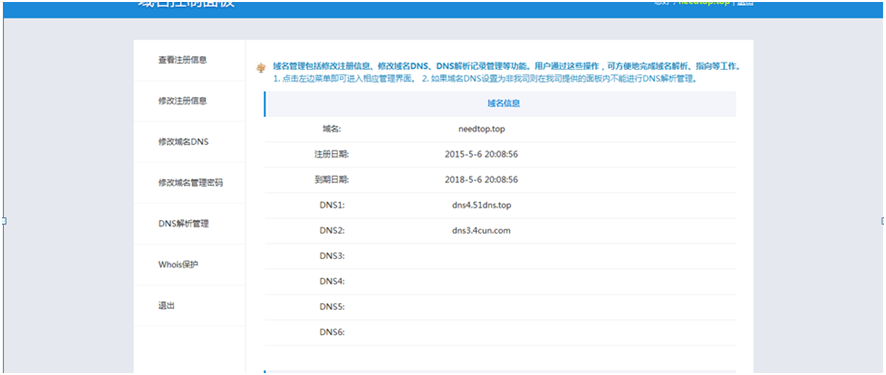This screenshot has width=886, height=375.
Task: Select DNS2 value dns3.4cun.com
Action: click(x=481, y=230)
